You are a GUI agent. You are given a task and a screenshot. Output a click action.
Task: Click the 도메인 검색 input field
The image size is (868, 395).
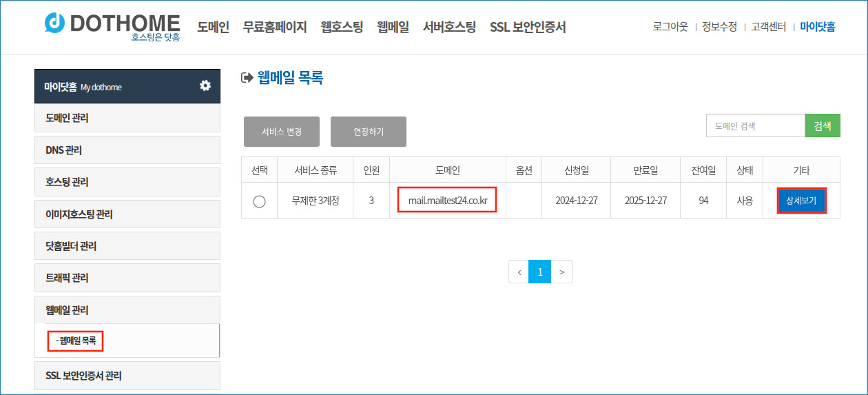point(755,126)
